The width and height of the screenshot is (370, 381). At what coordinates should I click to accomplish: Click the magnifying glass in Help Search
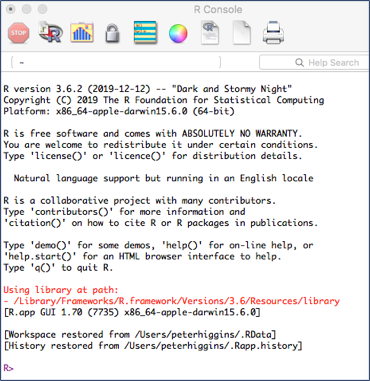[x=299, y=63]
